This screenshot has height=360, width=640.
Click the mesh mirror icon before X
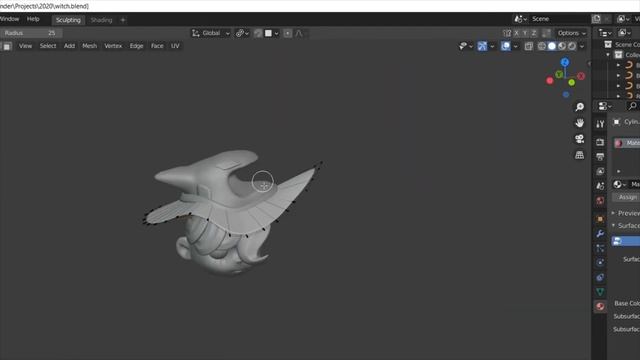(x=507, y=33)
